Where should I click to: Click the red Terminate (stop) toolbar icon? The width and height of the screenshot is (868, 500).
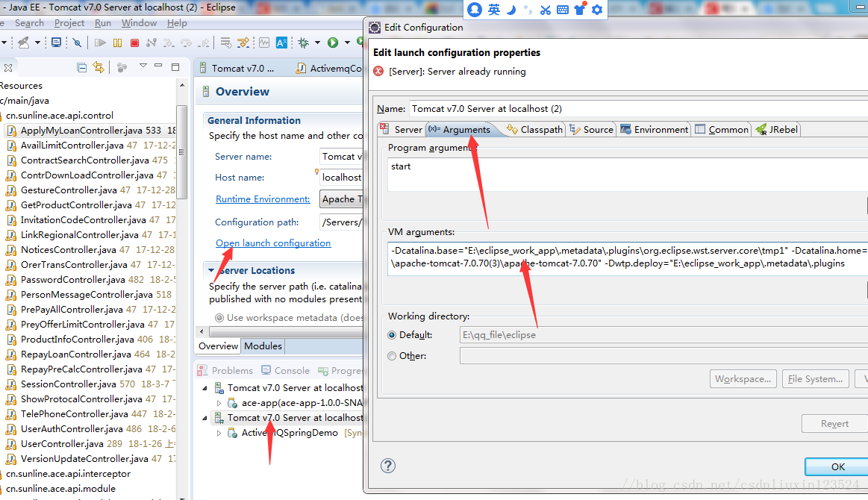134,43
